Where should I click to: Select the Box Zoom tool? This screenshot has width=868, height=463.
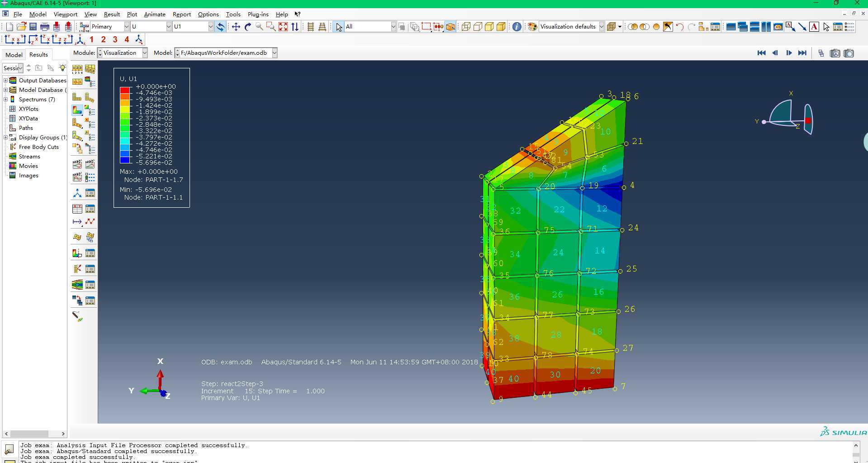271,27
